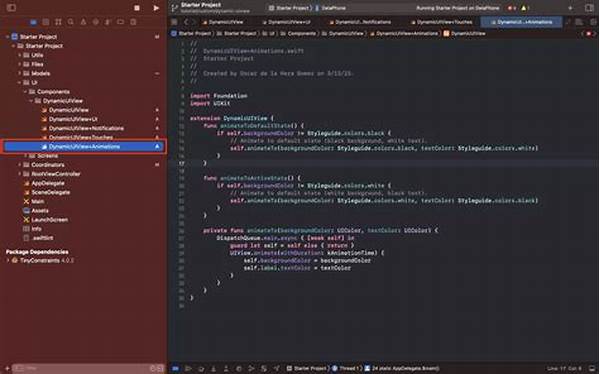Image resolution: width=600 pixels, height=374 pixels.
Task: Choose the run destination device
Action: 331,8
